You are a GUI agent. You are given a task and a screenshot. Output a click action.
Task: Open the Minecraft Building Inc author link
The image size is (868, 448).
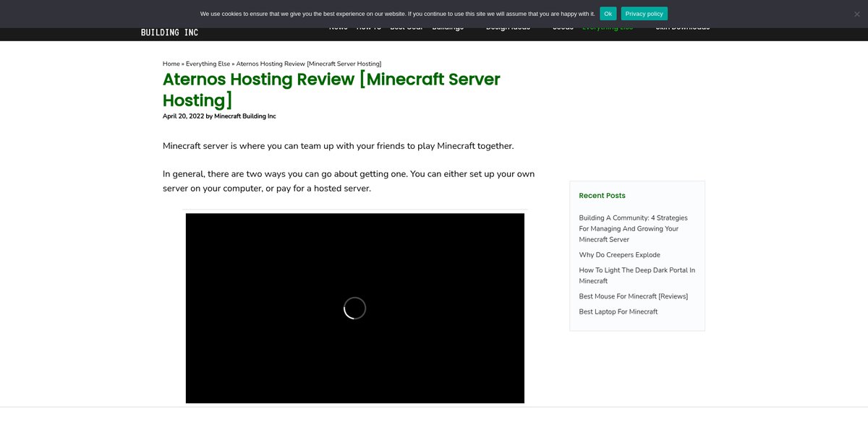[245, 116]
